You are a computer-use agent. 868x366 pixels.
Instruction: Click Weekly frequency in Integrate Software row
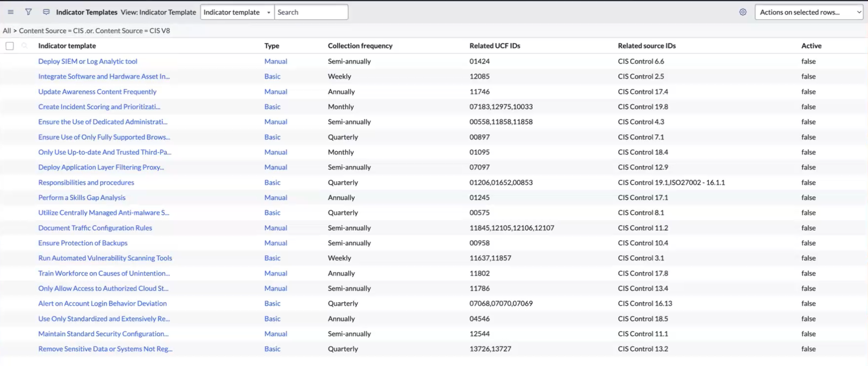click(339, 77)
